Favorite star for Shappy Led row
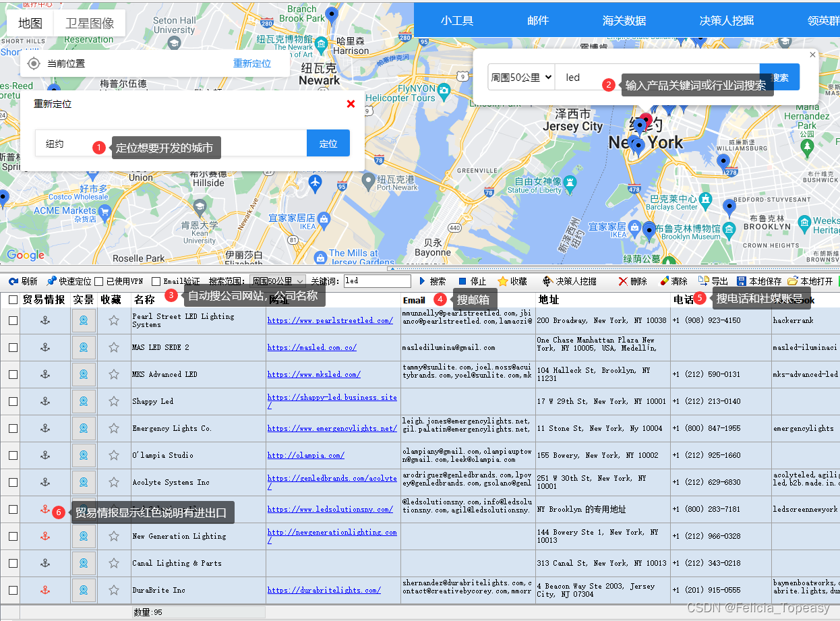840x621 pixels. coord(114,401)
